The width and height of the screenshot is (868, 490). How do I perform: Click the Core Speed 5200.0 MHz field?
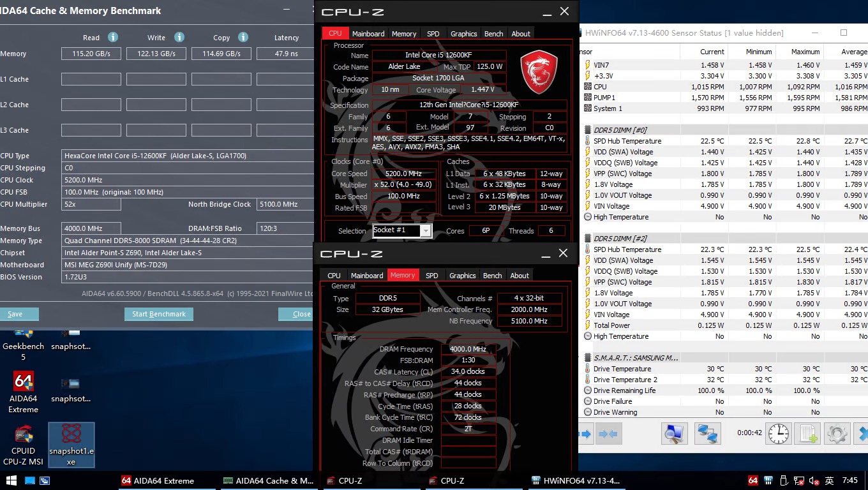(403, 174)
